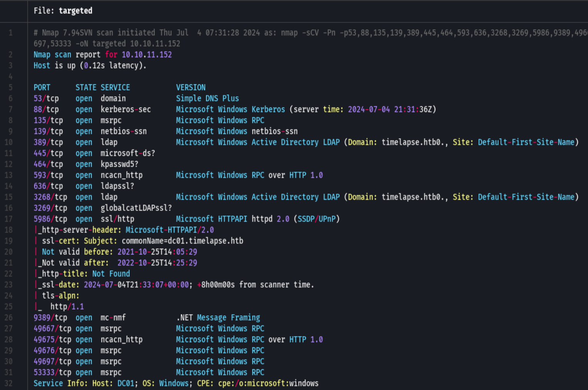Screen dimensions: 588x390
Task: Select the kpasswd5? service on port 464
Action: tap(119, 164)
